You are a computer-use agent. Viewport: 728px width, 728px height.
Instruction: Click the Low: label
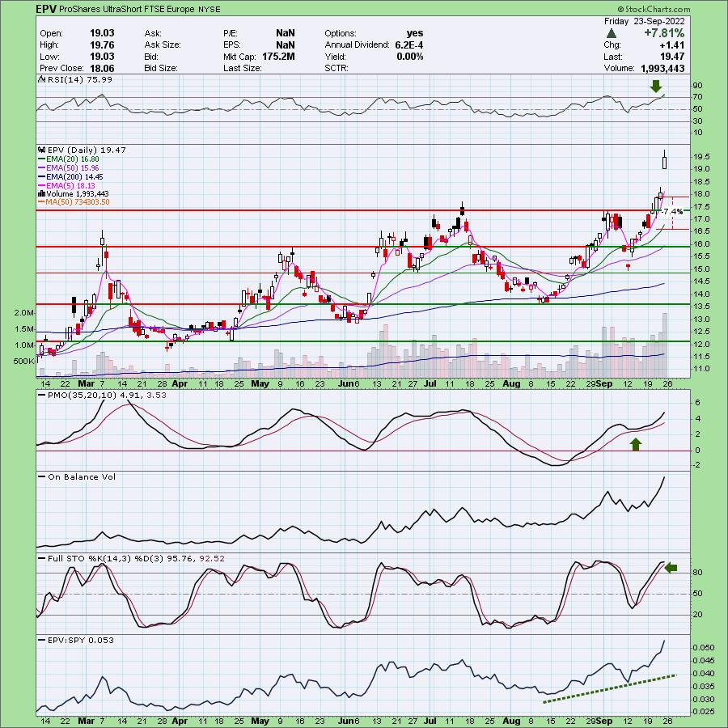[49, 57]
